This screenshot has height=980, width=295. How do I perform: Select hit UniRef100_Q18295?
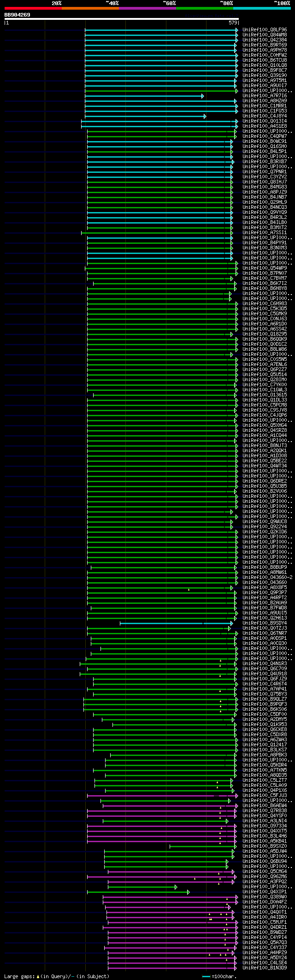click(x=265, y=334)
